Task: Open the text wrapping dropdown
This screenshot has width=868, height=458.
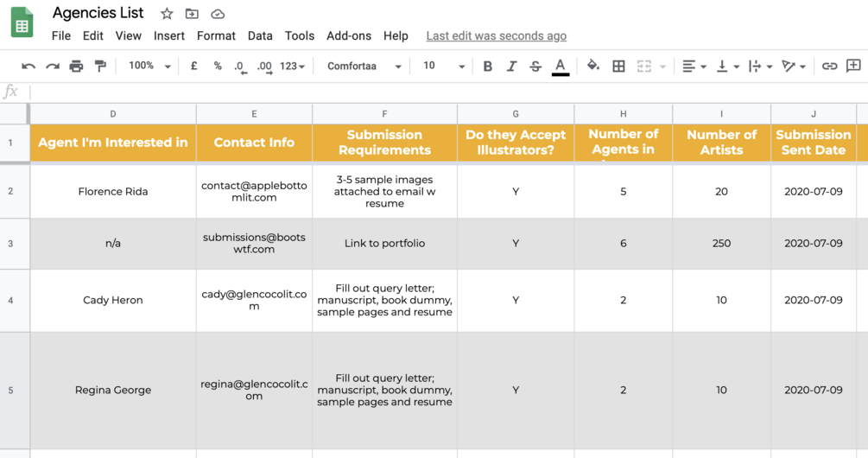Action: [760, 67]
